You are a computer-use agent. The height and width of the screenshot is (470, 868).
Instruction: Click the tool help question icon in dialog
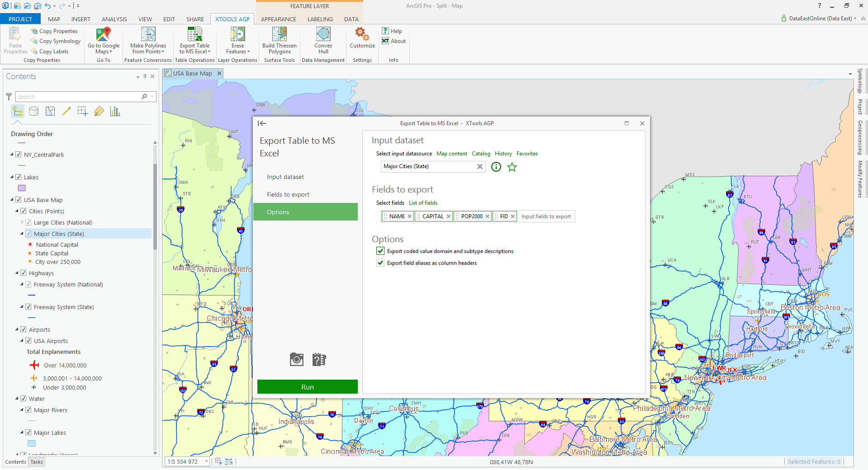[319, 359]
